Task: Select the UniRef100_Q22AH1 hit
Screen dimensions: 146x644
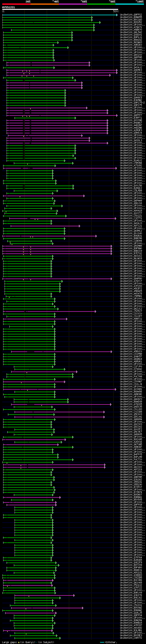Action: (131, 389)
